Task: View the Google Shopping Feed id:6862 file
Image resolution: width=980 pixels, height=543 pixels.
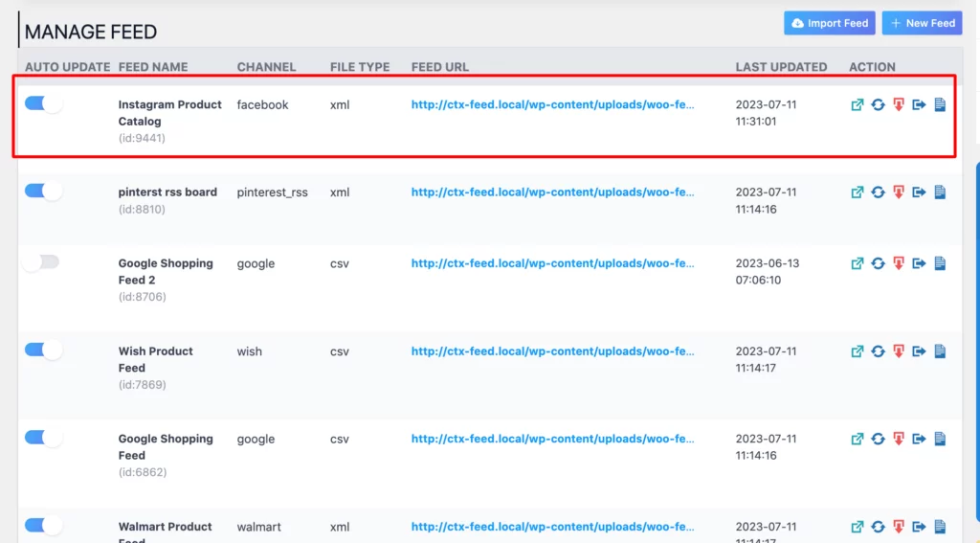Action: tap(857, 439)
